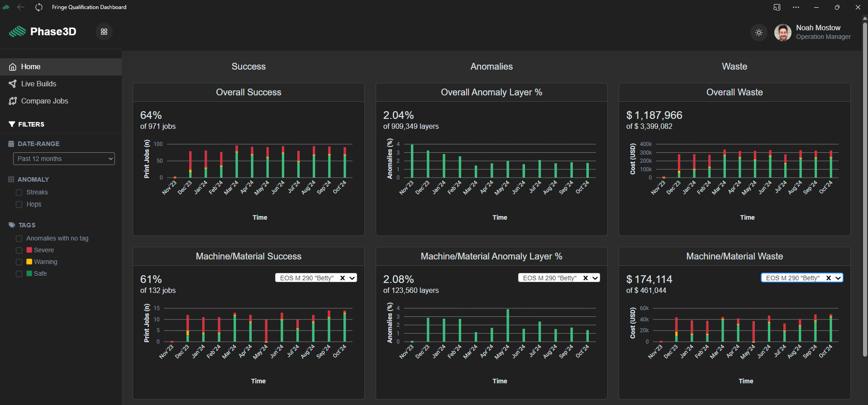Click Noah Mostow's profile avatar
This screenshot has height=405, width=868.
(x=783, y=33)
